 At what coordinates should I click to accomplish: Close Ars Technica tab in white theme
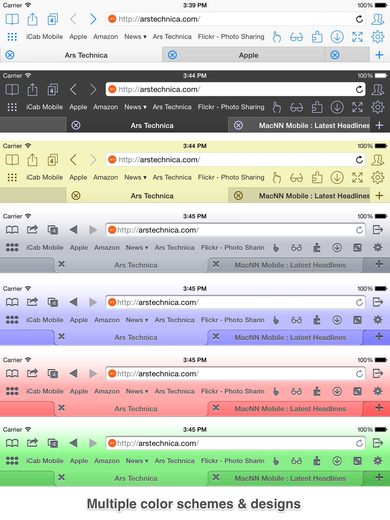pyautogui.click(x=10, y=55)
